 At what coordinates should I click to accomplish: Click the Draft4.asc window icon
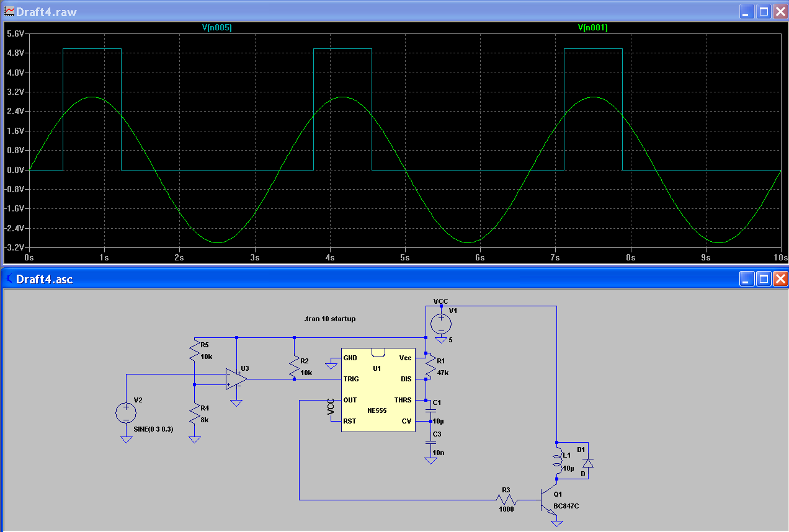9,279
